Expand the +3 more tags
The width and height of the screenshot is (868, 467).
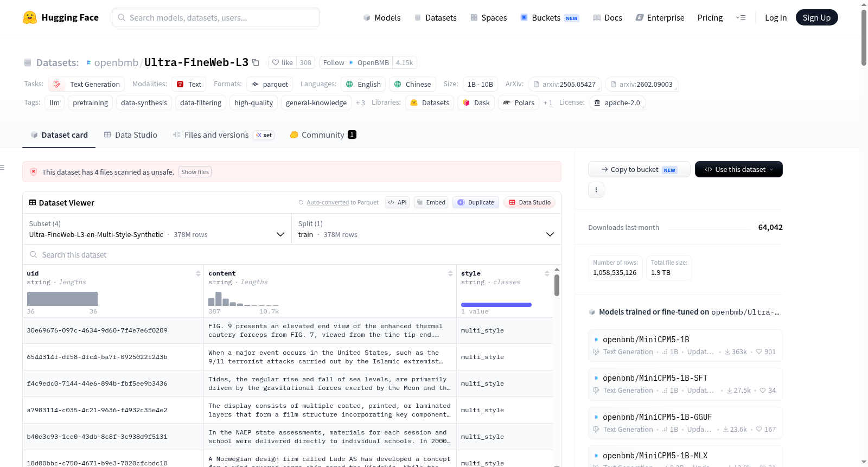click(360, 103)
